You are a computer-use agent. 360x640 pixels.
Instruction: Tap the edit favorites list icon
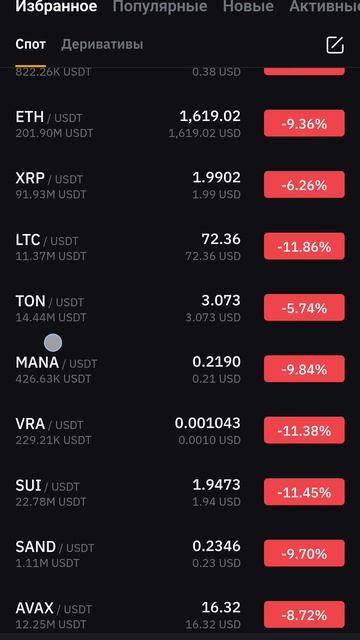tap(335, 45)
